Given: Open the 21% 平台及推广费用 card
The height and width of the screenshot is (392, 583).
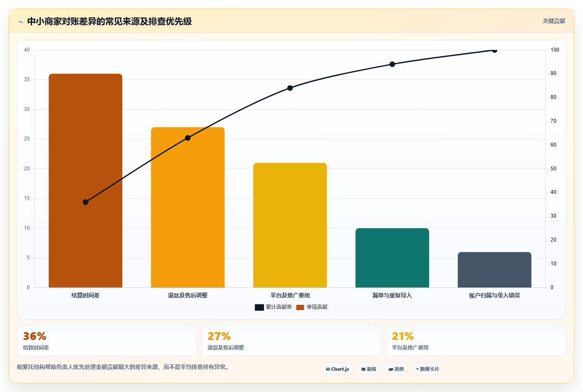Looking at the screenshot, I should pos(476,340).
